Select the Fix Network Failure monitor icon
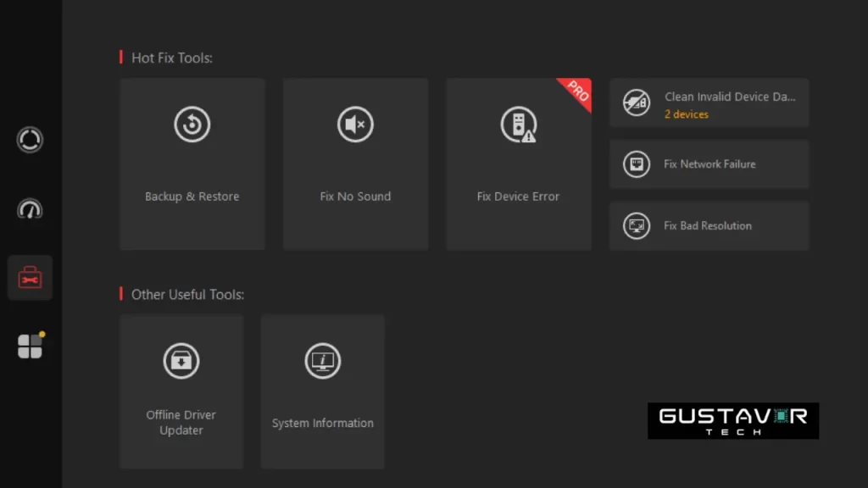Screen dimensions: 868x488 (x=637, y=164)
